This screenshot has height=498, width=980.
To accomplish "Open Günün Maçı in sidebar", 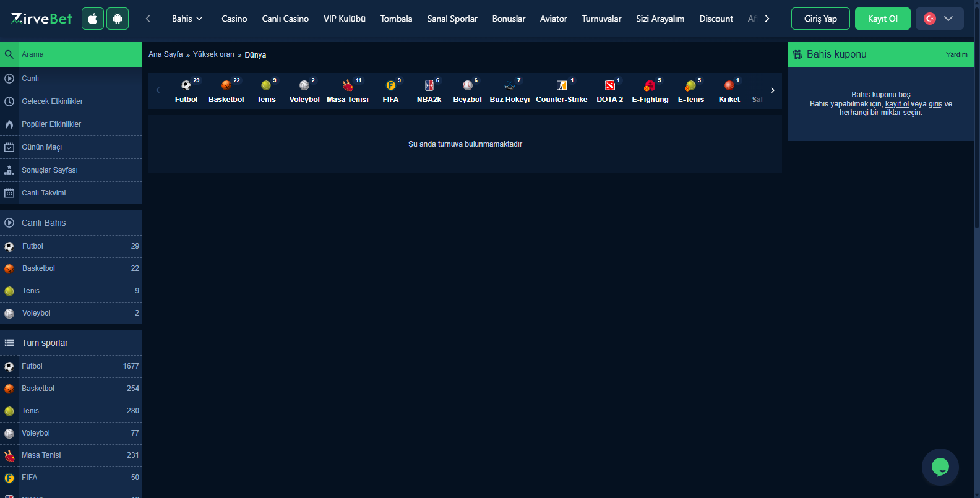I will point(71,147).
